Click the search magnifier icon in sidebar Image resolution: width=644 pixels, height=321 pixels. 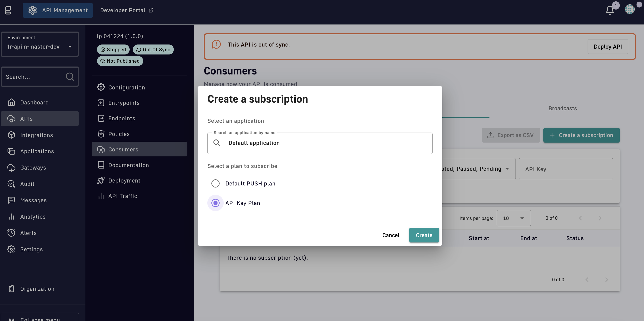click(70, 77)
